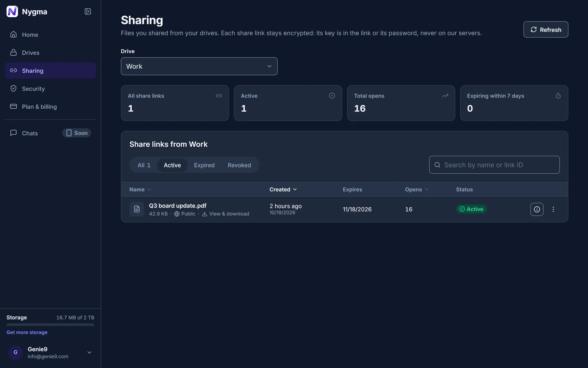Click the trend icon on Total opens card
Viewport: 588px width, 368px height.
[x=445, y=96]
